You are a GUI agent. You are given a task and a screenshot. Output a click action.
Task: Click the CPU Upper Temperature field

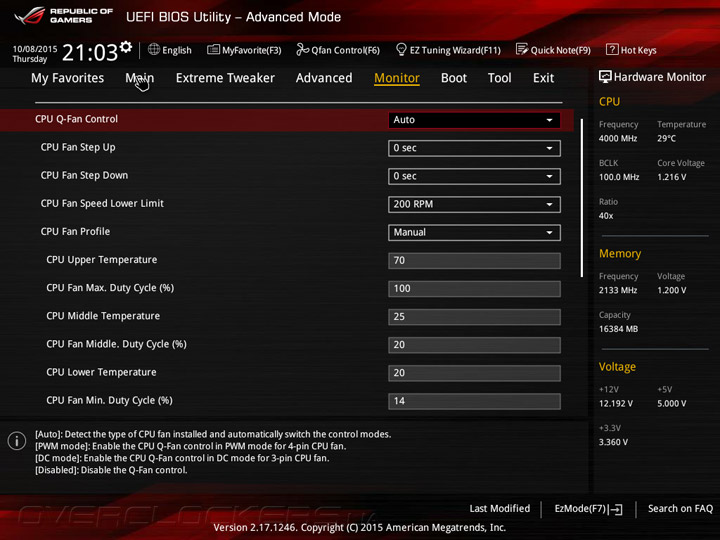click(x=474, y=260)
